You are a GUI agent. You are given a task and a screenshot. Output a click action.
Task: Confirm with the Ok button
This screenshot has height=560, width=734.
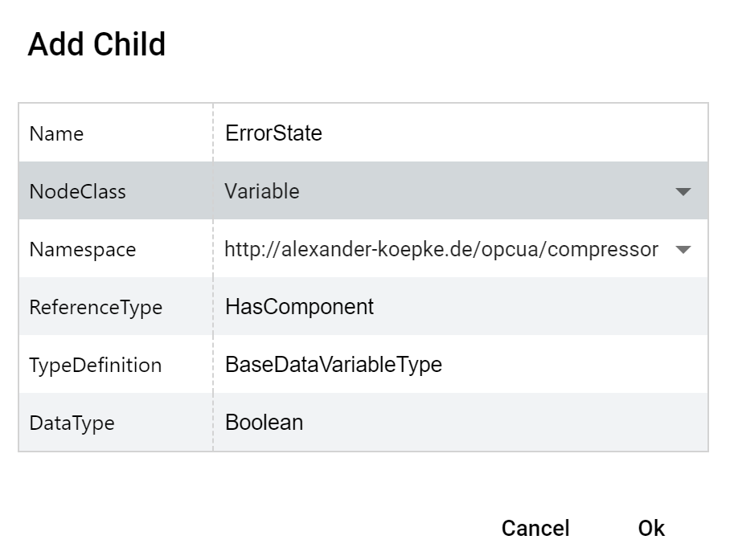coord(651,528)
